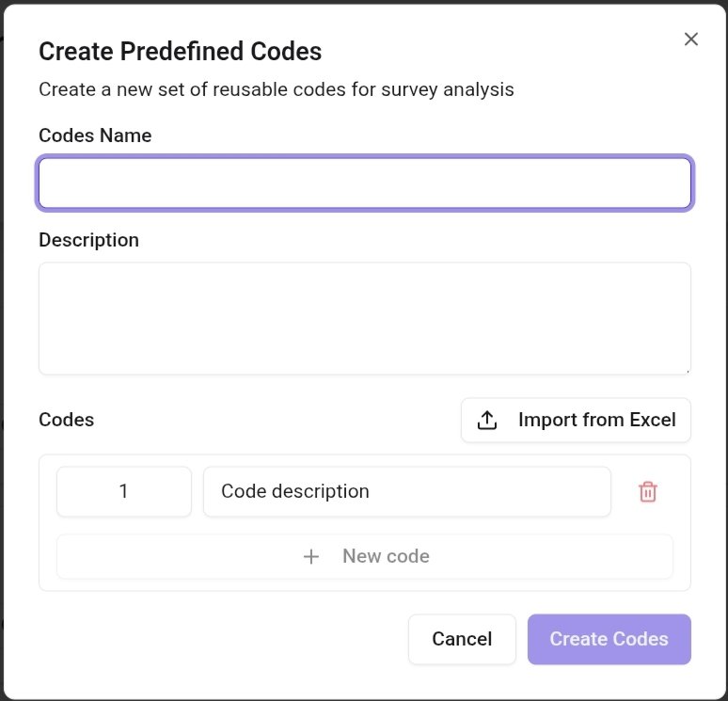The height and width of the screenshot is (701, 728).
Task: Click the Codes Name label
Action: (95, 135)
